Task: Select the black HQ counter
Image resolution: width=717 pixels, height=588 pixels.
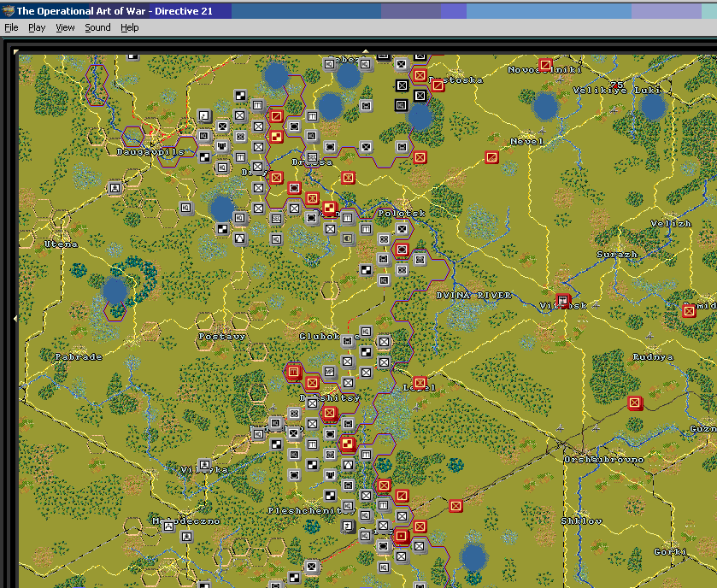Action: (x=401, y=106)
